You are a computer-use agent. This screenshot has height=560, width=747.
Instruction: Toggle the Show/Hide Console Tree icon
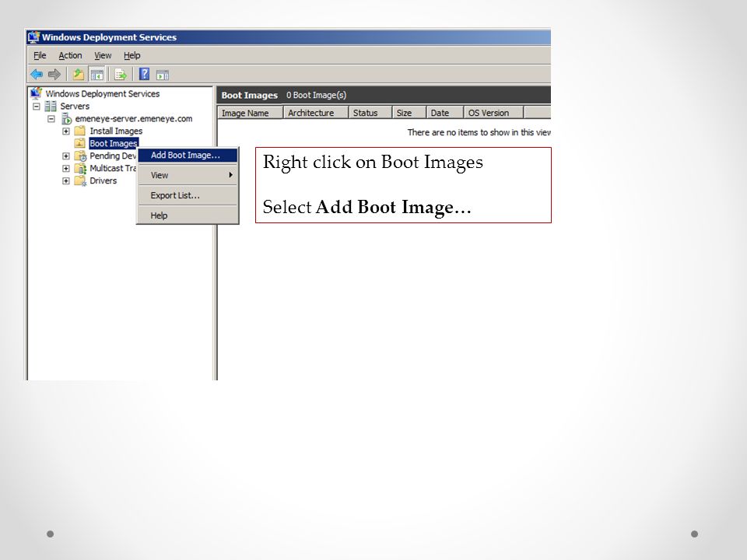pyautogui.click(x=96, y=75)
